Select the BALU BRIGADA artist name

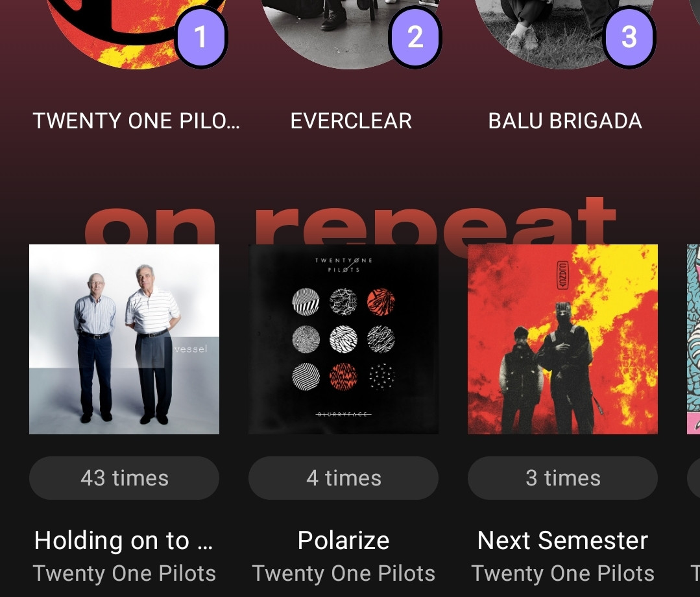pyautogui.click(x=565, y=121)
